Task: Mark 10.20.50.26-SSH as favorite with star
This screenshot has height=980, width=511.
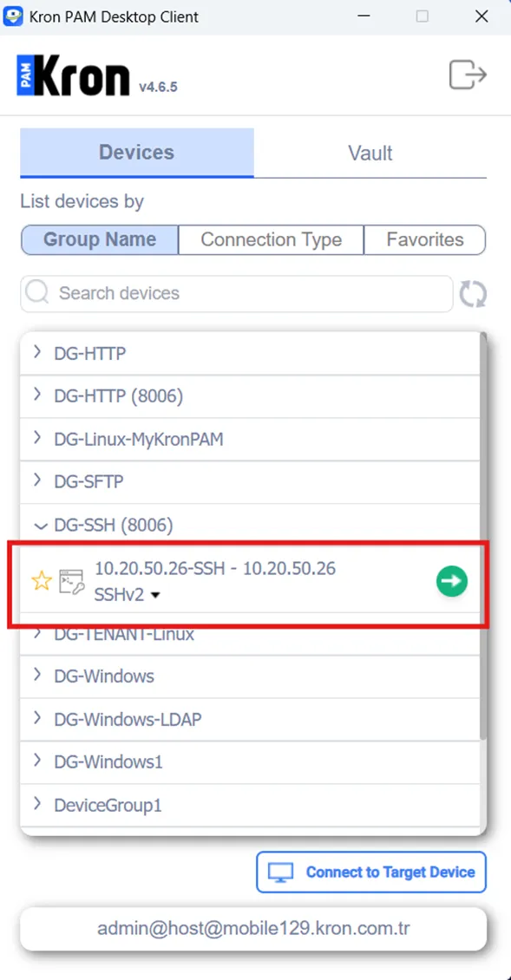Action: point(42,581)
